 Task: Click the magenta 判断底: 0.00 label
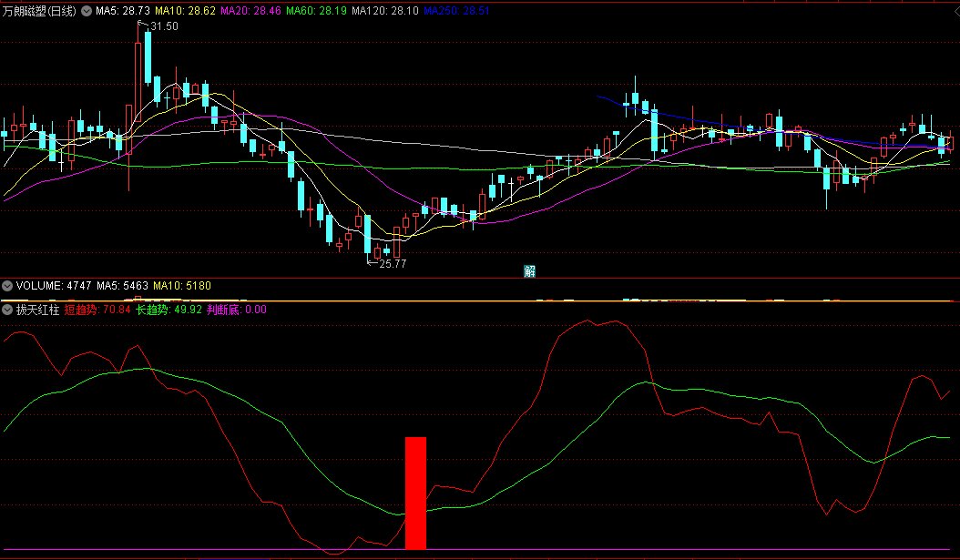click(236, 310)
